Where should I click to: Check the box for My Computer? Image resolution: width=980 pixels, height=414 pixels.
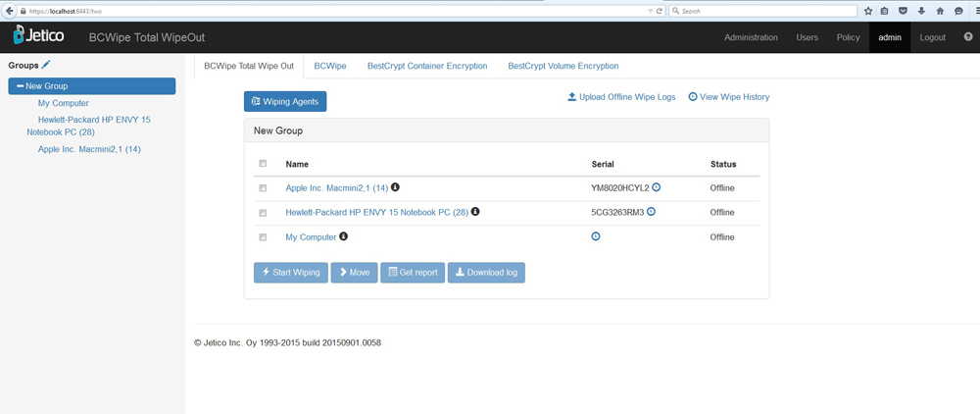(263, 237)
